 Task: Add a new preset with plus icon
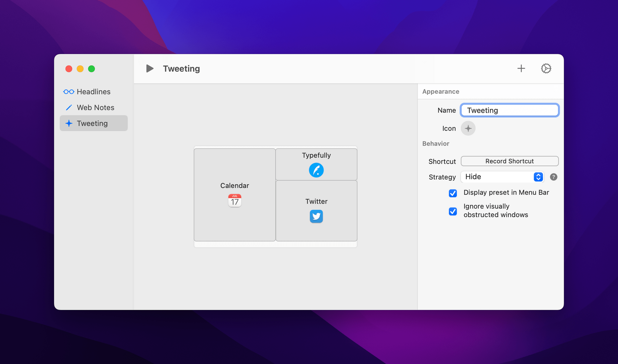pyautogui.click(x=521, y=68)
